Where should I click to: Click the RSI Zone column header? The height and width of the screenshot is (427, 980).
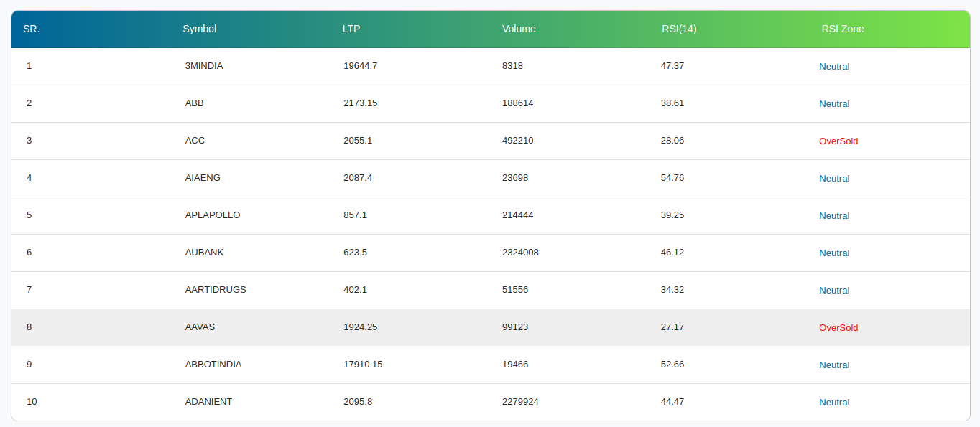tap(843, 29)
